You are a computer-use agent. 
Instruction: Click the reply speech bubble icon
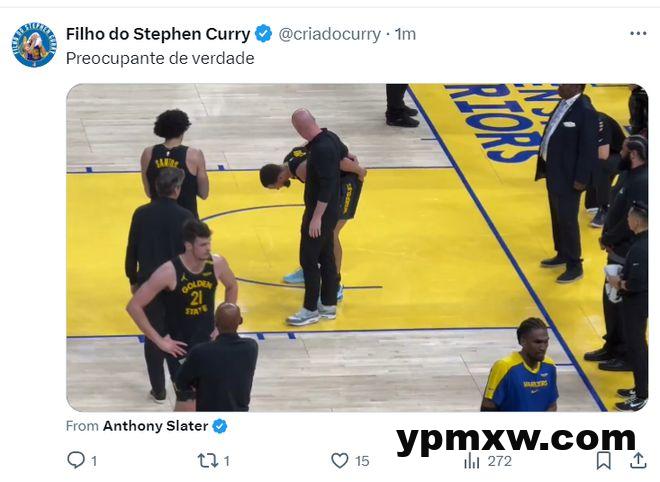(76, 460)
